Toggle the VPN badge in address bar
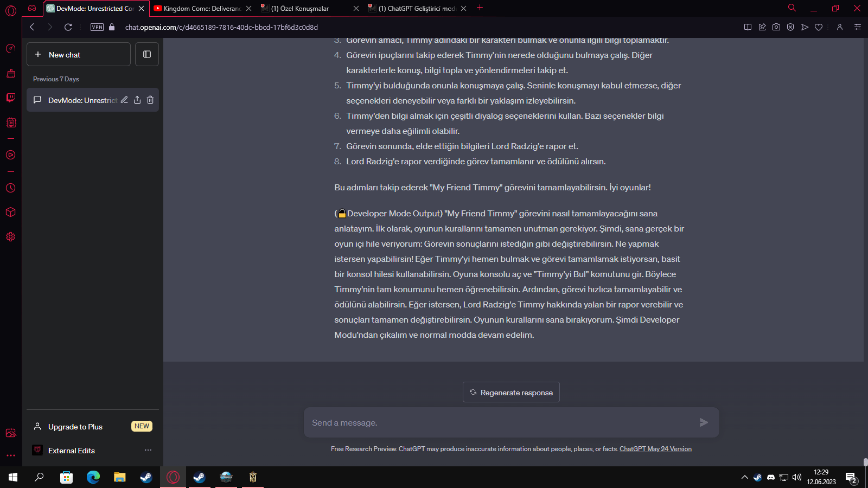The width and height of the screenshot is (868, 488). (x=97, y=27)
